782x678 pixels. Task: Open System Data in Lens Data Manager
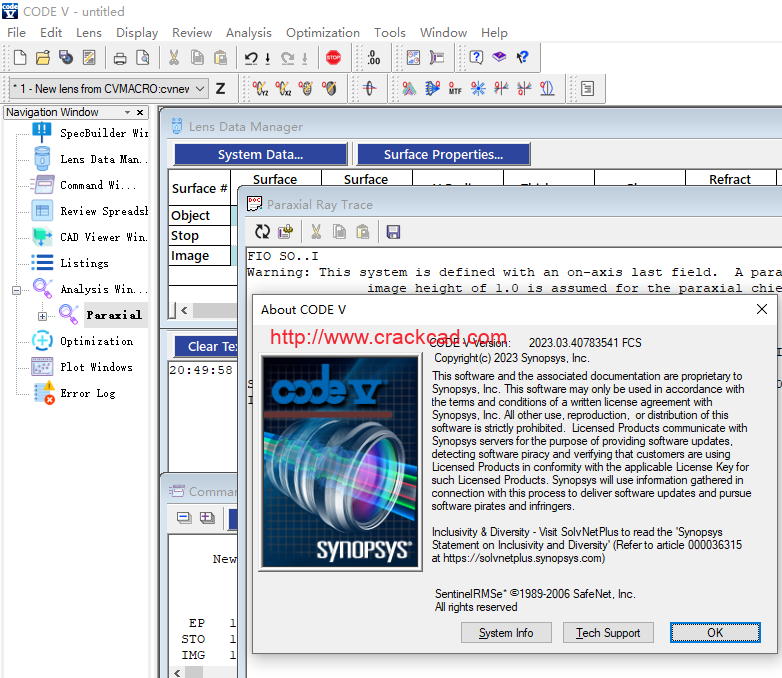point(260,154)
